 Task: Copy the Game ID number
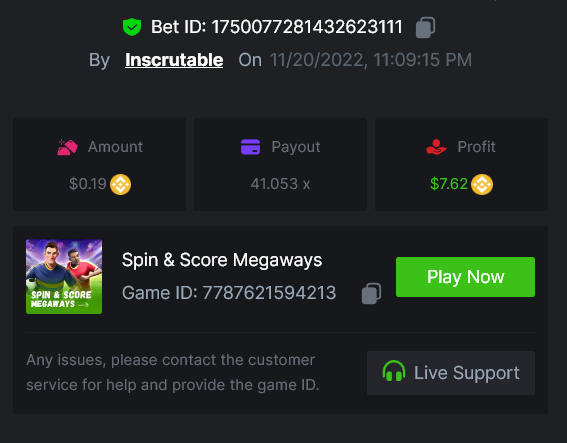(371, 293)
